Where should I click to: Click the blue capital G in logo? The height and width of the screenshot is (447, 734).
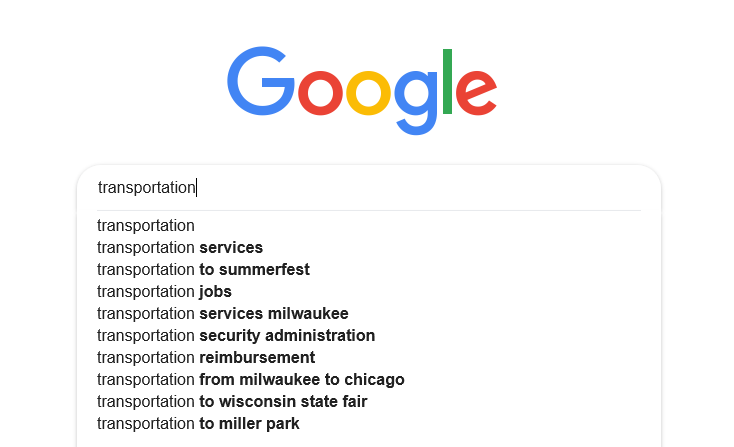[x=261, y=82]
